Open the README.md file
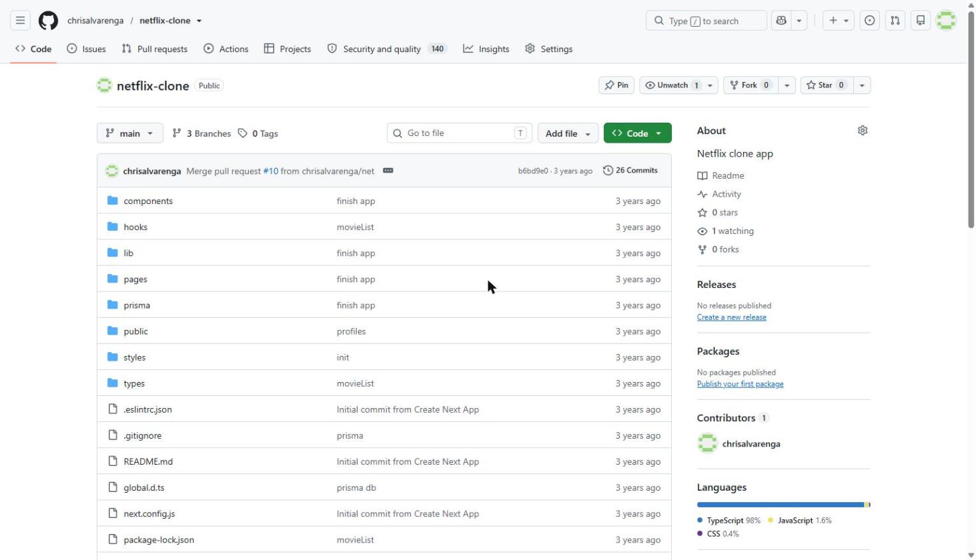This screenshot has width=976, height=560. pyautogui.click(x=148, y=461)
